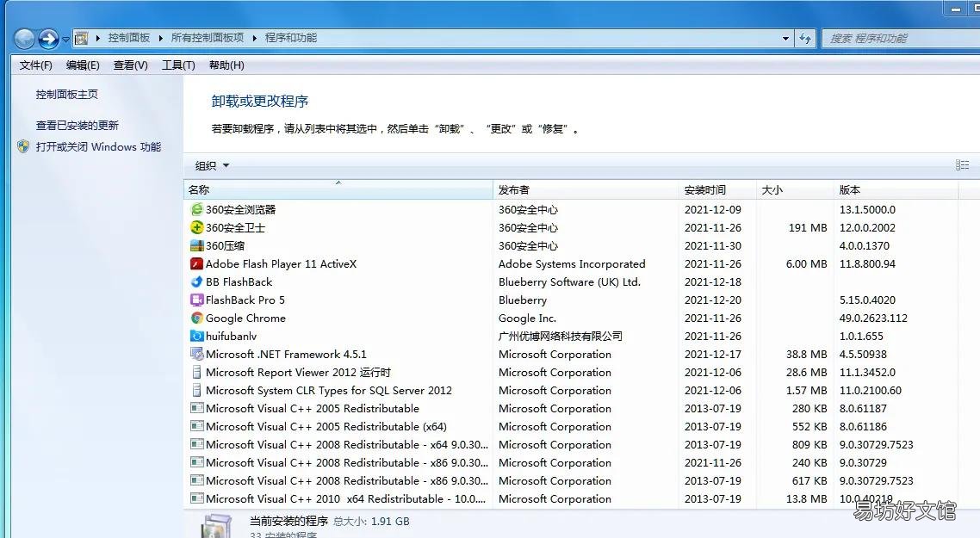Click the huifubanlv program icon
The height and width of the screenshot is (538, 980).
point(197,337)
